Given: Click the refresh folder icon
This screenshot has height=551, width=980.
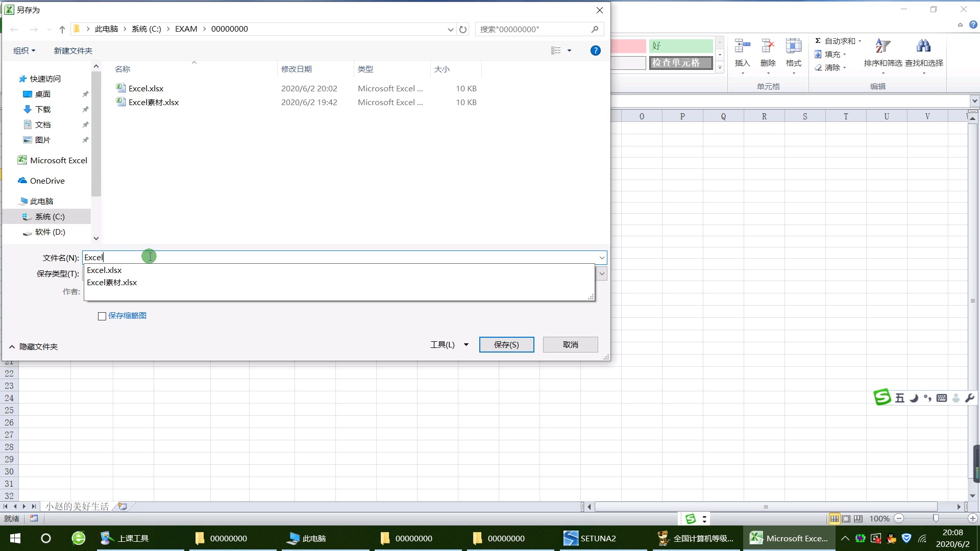Looking at the screenshot, I should click(x=463, y=29).
